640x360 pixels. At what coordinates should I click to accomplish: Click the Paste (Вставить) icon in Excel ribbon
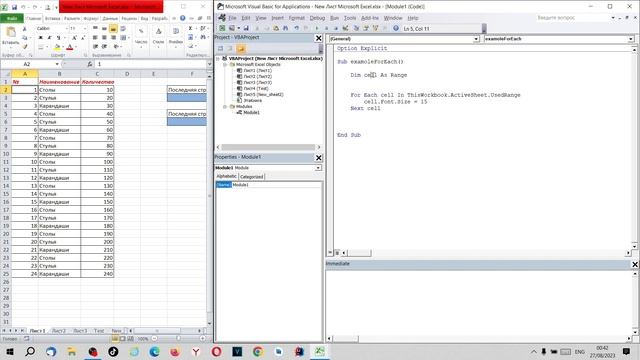11,36
